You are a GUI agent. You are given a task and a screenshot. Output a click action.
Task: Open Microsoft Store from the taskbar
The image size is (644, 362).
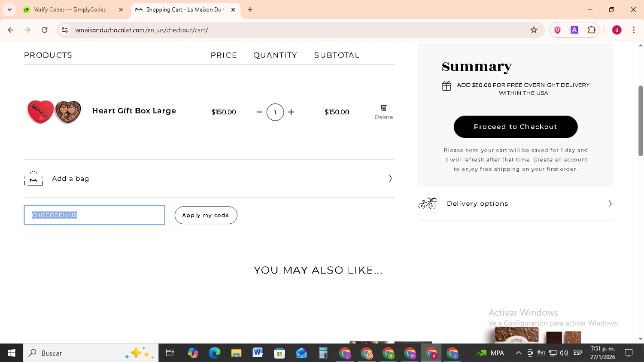[x=279, y=353]
